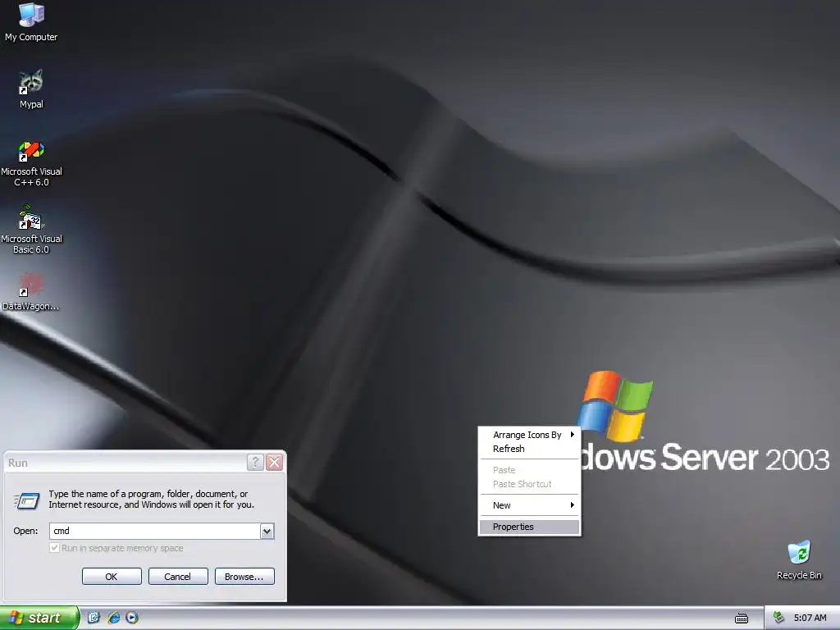Choose Refresh from the context menu
This screenshot has width=840, height=630.
529,449
